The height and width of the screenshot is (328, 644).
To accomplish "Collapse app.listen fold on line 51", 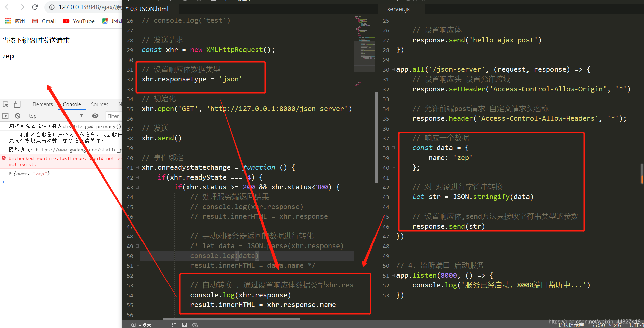I will tap(393, 275).
